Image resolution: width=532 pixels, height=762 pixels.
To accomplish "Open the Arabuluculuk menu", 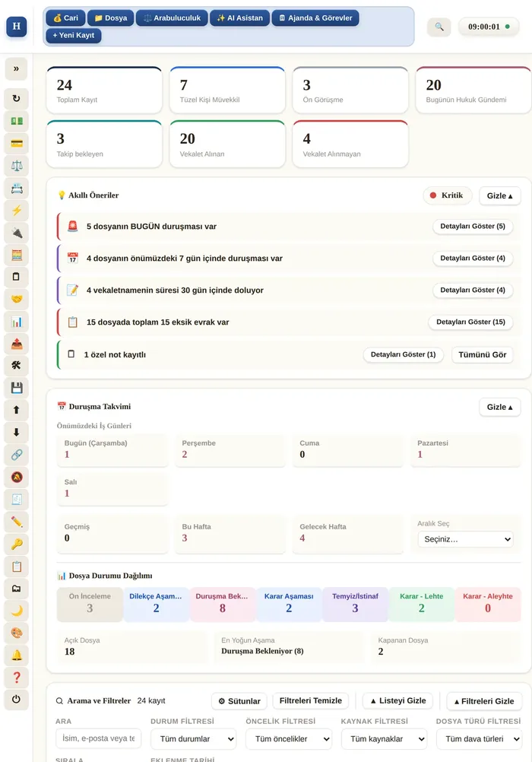I will 172,18.
